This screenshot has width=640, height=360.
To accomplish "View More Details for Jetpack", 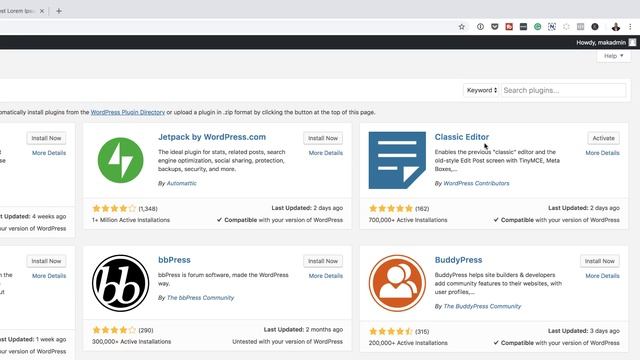I will 326,153.
